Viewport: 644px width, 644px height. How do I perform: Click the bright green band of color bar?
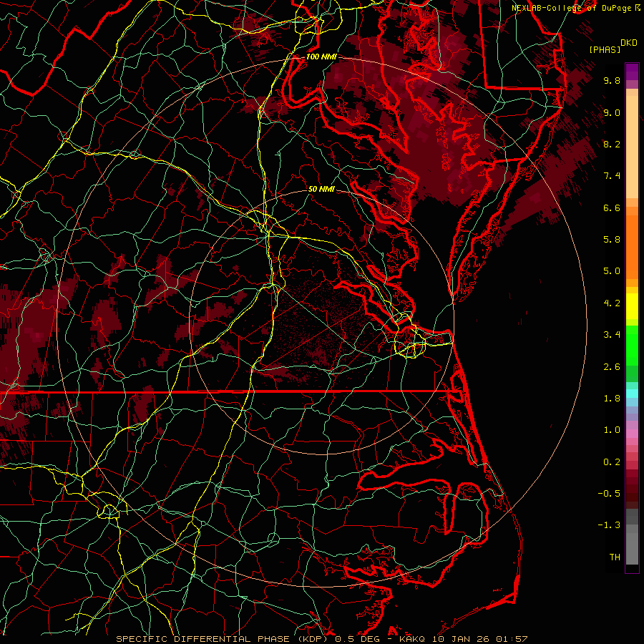pos(632,345)
